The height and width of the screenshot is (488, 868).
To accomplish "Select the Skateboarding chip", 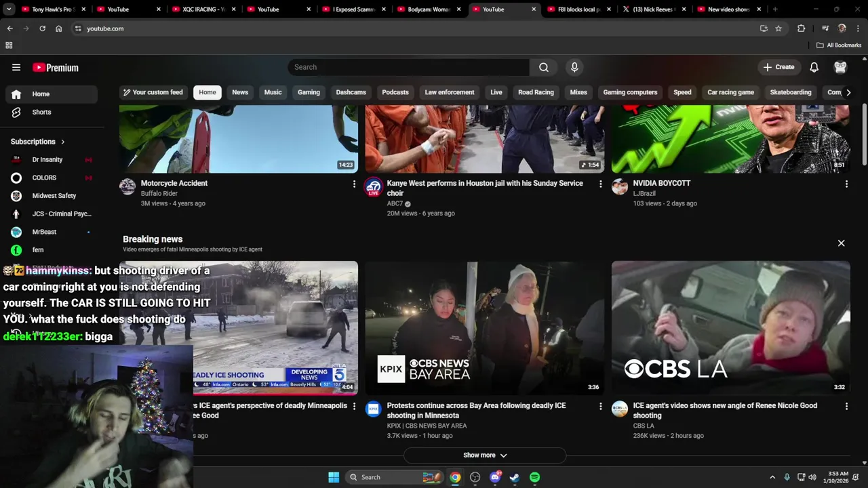I will tap(791, 92).
